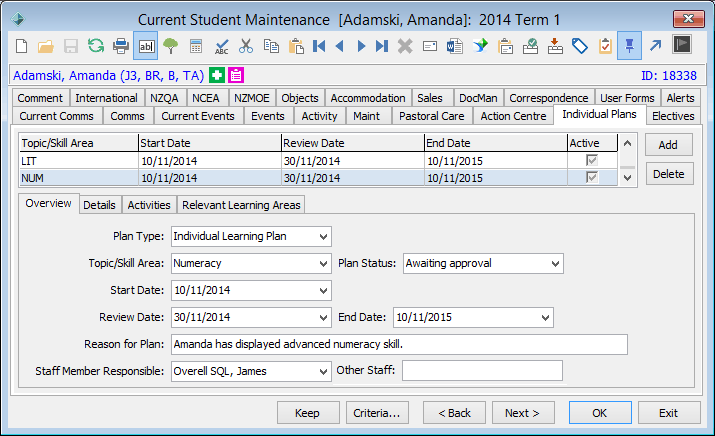Switch to the NCEA tab
This screenshot has height=436, width=715.
tap(206, 98)
